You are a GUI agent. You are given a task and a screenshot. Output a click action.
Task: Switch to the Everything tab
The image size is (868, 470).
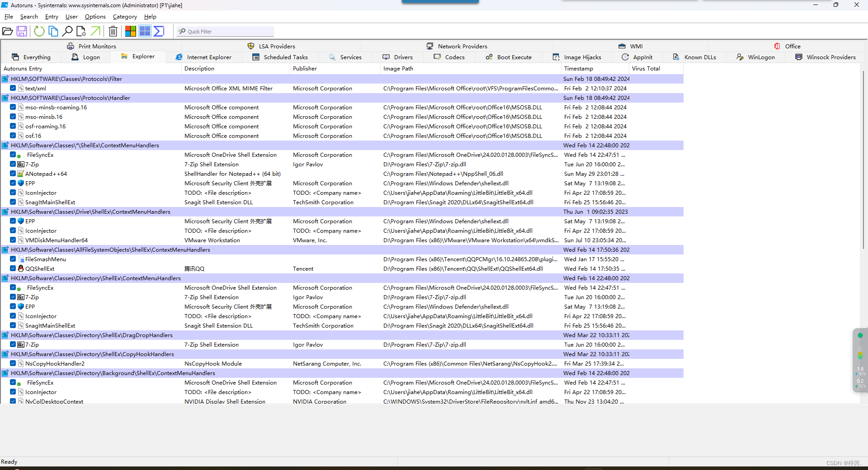pos(31,57)
